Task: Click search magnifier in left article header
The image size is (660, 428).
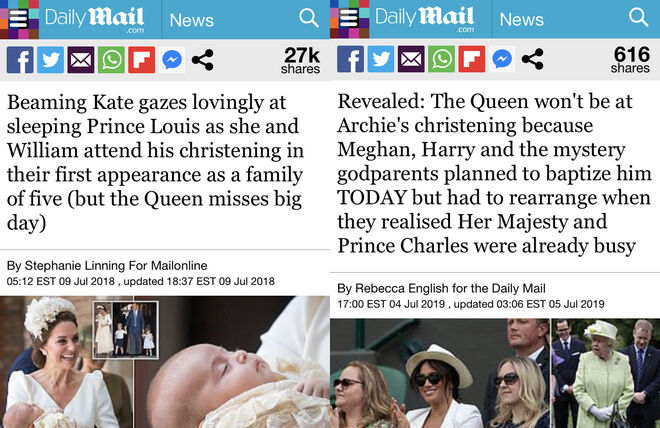Action: [309, 18]
